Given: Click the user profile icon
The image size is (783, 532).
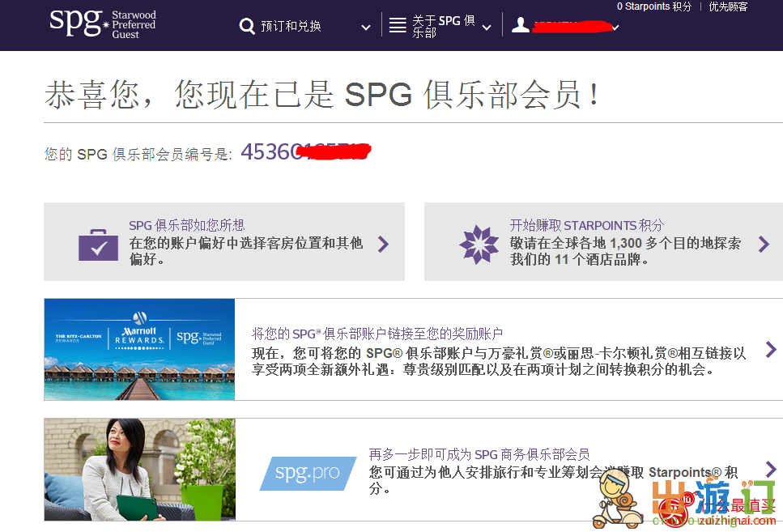Looking at the screenshot, I should pos(521,25).
